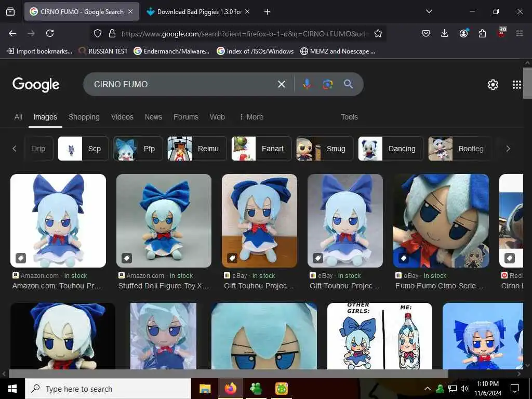Open the Index of /ISOs/Windows bookmark
Viewport: 532px width, 399px height.
click(x=255, y=51)
